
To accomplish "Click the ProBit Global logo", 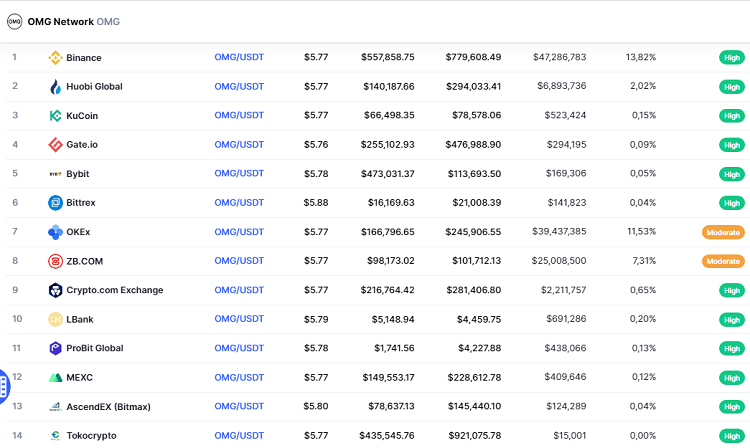I will tap(56, 348).
